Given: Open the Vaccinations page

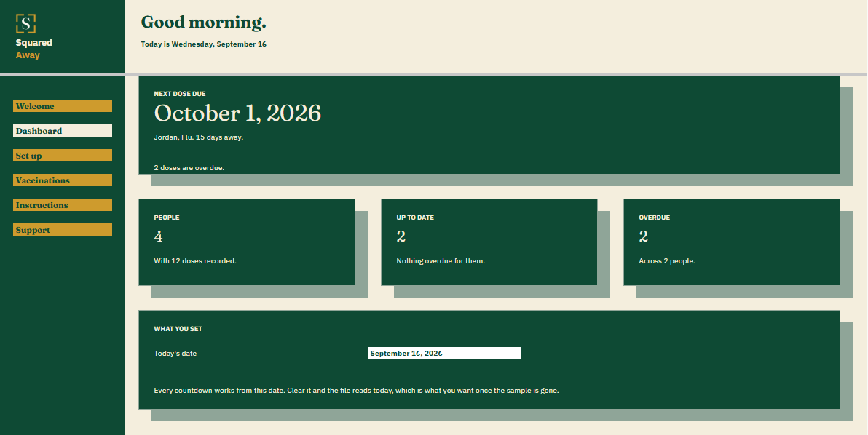Looking at the screenshot, I should point(63,180).
